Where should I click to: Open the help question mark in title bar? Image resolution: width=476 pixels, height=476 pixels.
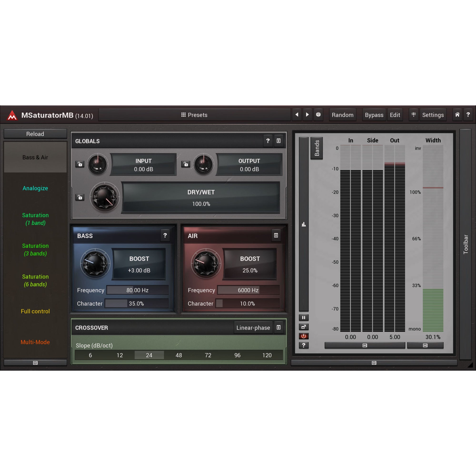pos(468,115)
